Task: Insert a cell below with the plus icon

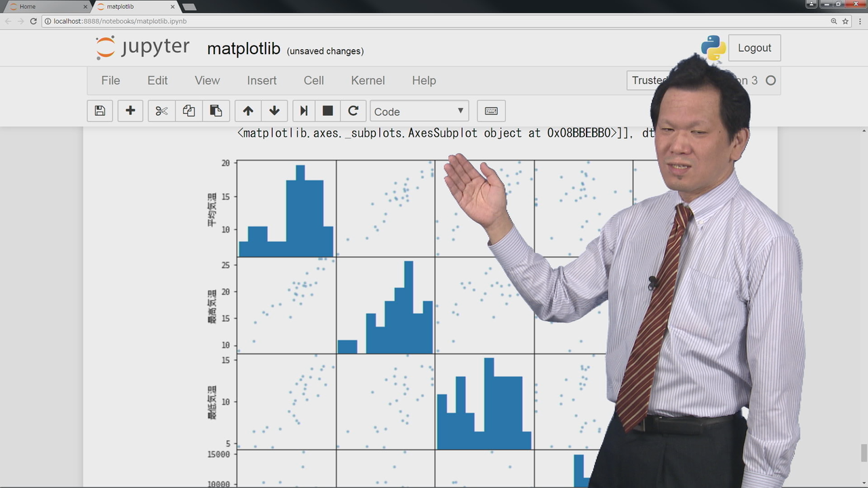Action: (x=130, y=111)
